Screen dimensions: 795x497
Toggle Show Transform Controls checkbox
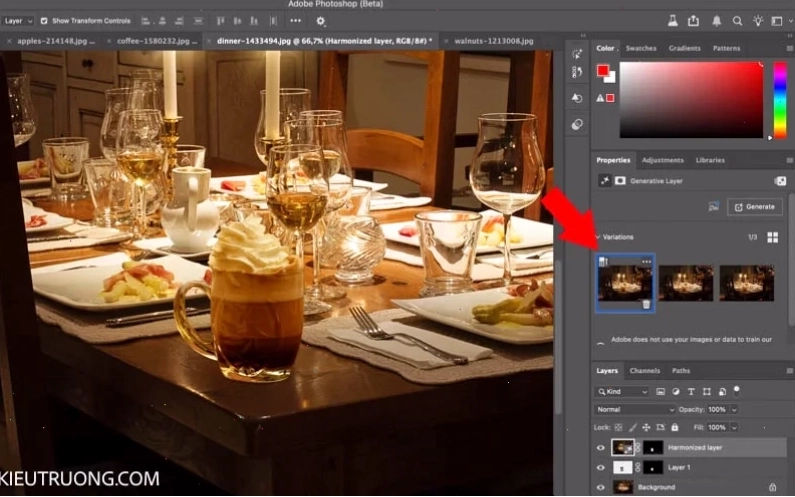coord(44,21)
